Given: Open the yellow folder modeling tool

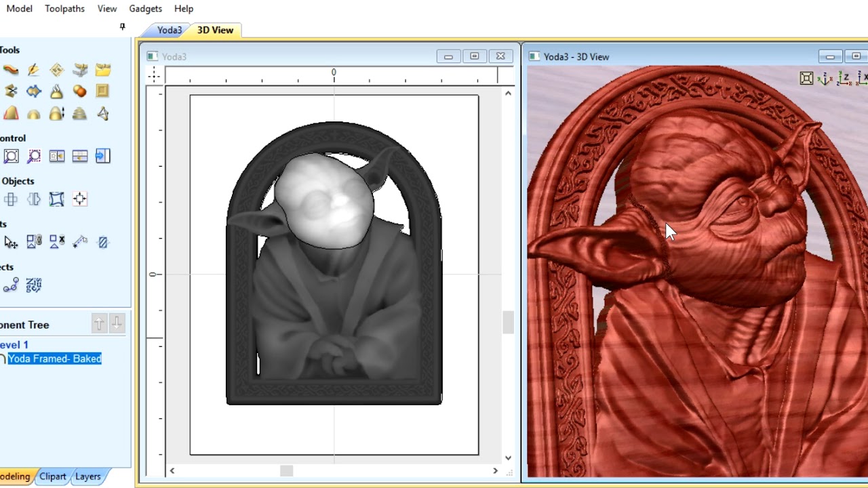Looking at the screenshot, I should pos(103,70).
